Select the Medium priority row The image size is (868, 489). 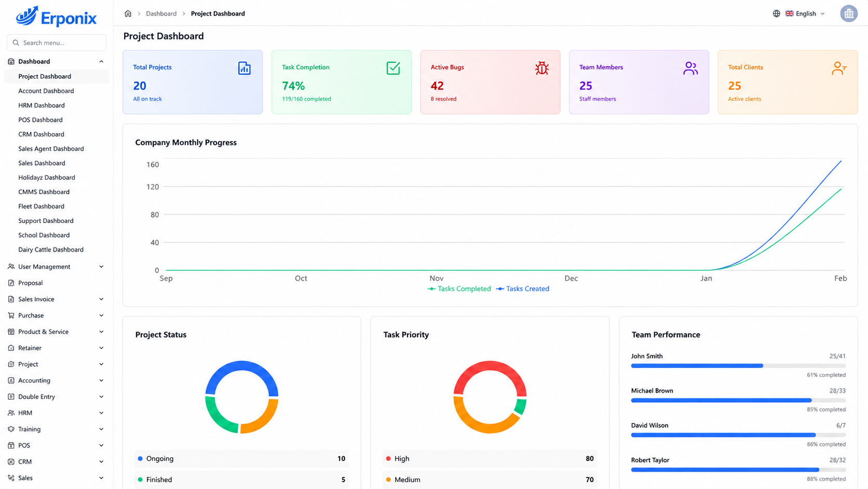coord(490,480)
